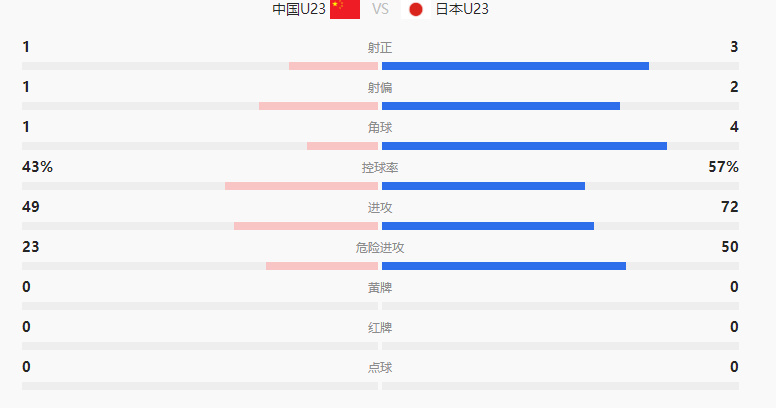Click the pink 进攻 bar for China
This screenshot has height=408, width=776.
[306, 226]
